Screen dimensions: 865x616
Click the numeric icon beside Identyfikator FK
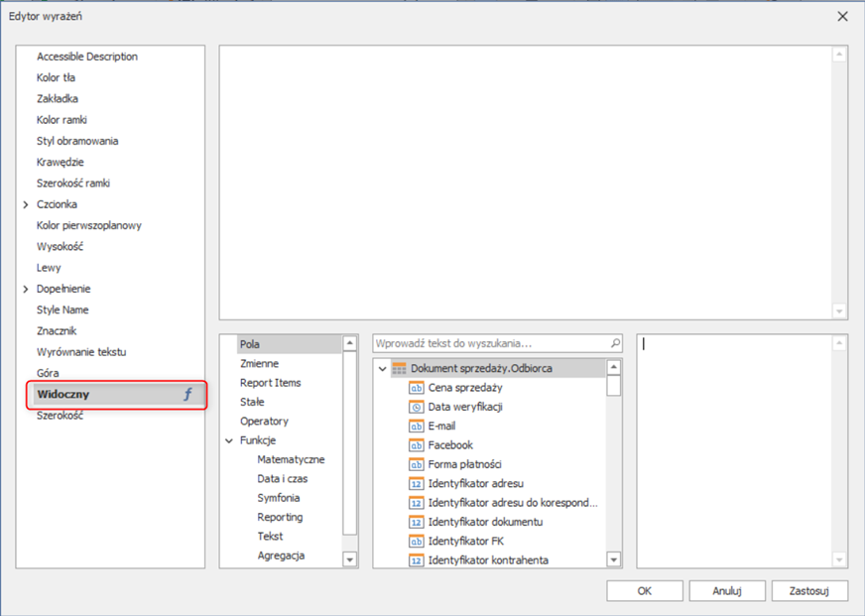pos(416,542)
